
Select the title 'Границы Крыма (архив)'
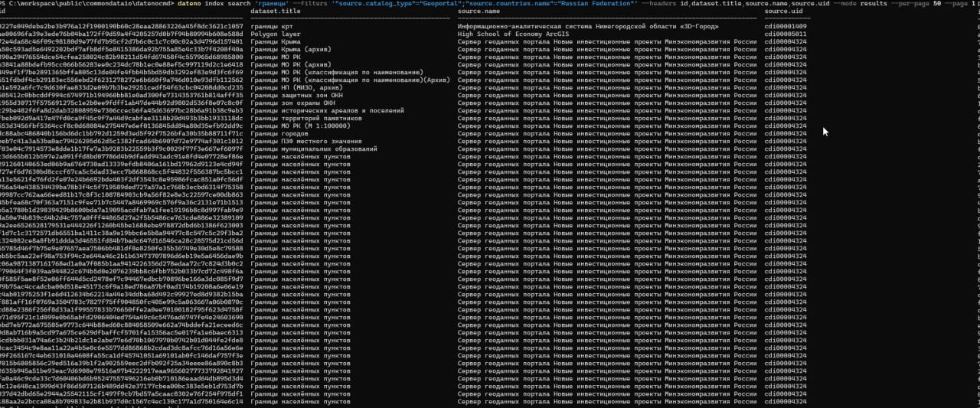click(290, 50)
